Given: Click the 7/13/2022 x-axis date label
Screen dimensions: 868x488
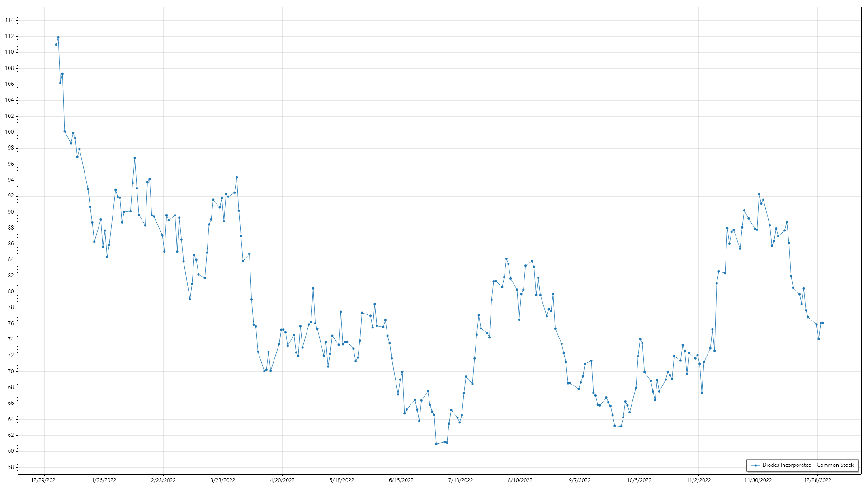Looking at the screenshot, I should point(461,480).
